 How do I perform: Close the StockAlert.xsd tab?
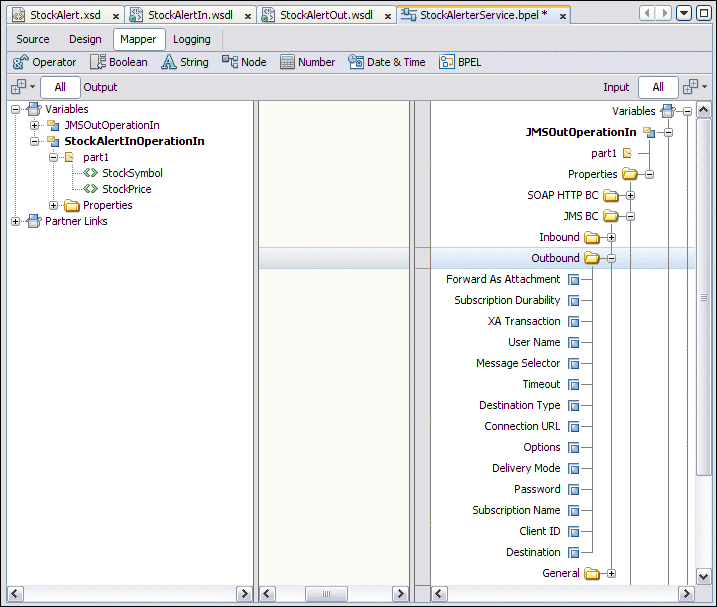pyautogui.click(x=116, y=16)
